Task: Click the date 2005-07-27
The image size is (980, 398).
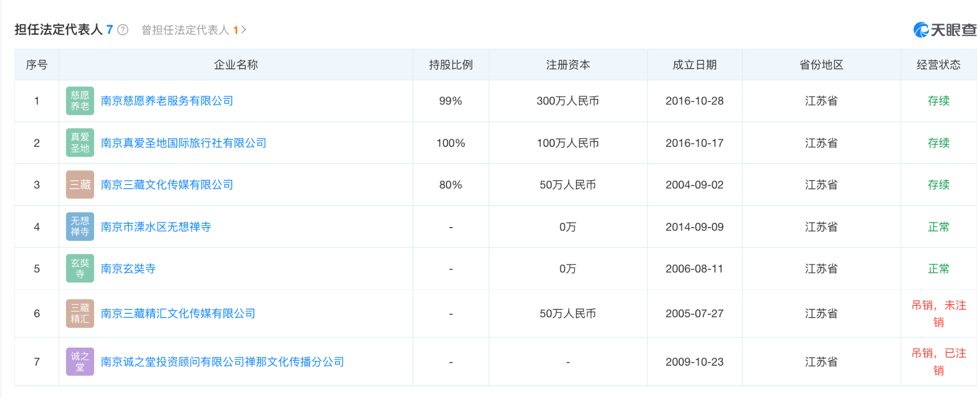Action: click(x=694, y=313)
